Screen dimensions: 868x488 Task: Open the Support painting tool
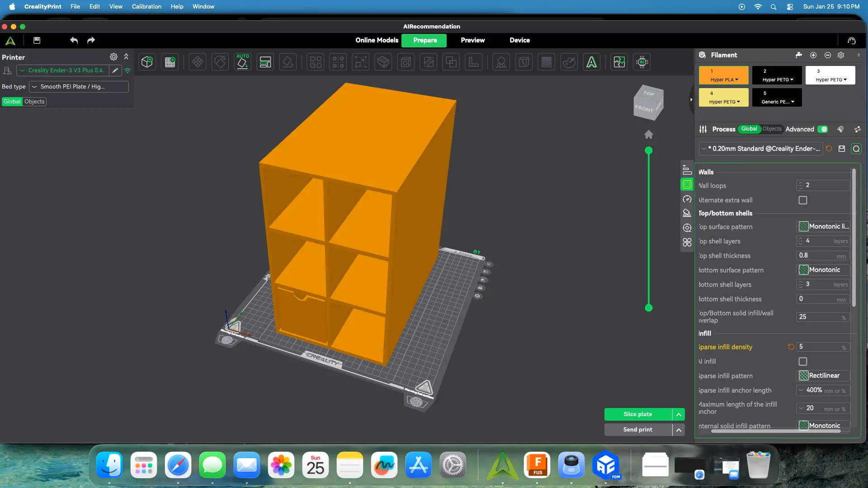(x=501, y=62)
